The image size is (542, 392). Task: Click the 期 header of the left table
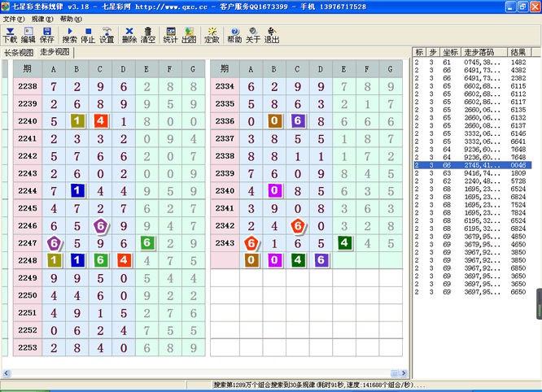28,69
